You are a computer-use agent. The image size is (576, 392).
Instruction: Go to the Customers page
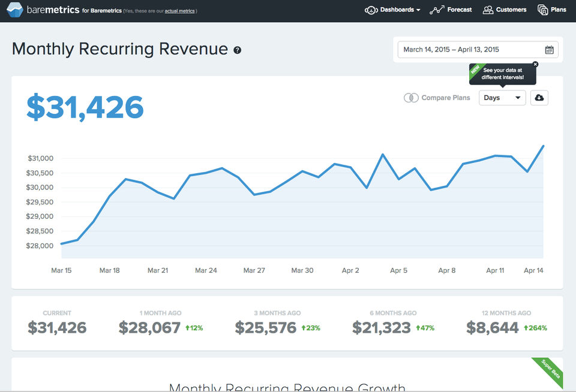point(511,10)
